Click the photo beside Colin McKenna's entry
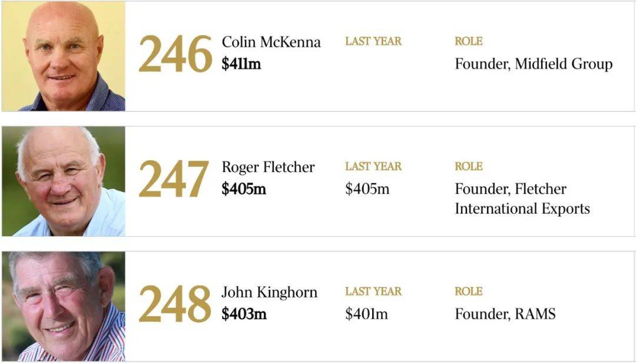 (64, 57)
